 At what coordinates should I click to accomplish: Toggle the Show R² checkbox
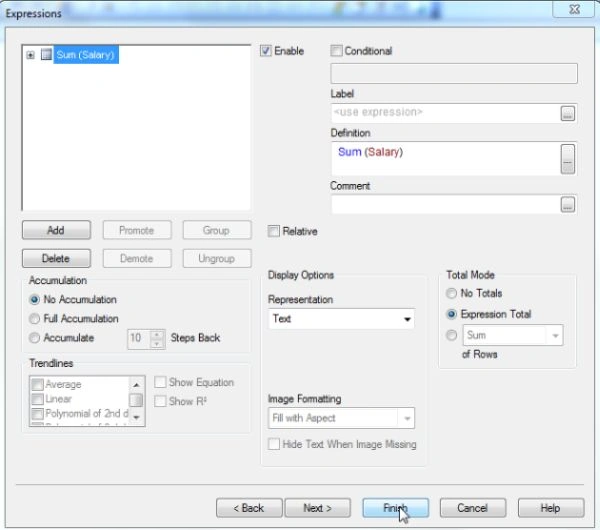160,401
